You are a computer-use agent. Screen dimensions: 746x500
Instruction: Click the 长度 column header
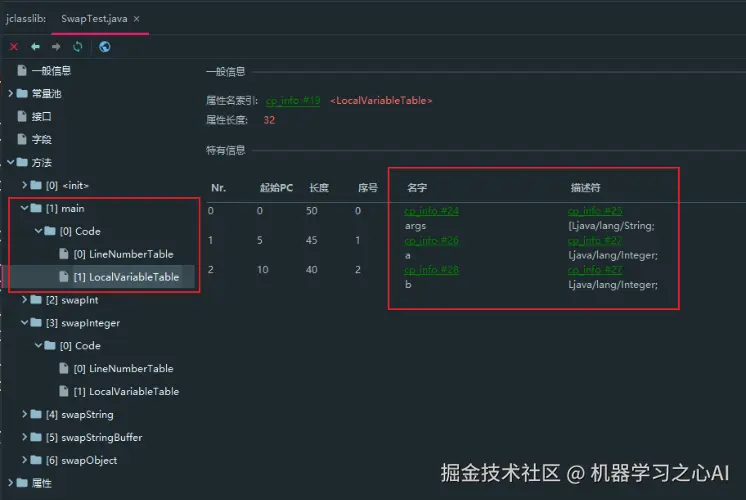pos(318,188)
